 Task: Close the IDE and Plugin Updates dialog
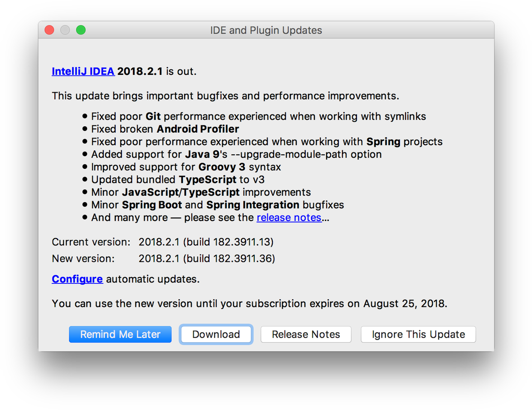(x=49, y=30)
